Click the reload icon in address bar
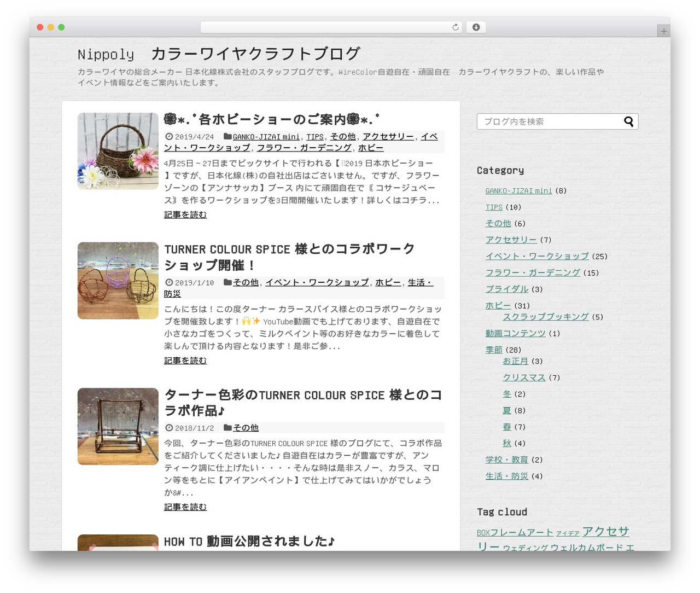This screenshot has height=593, width=700. [x=456, y=27]
